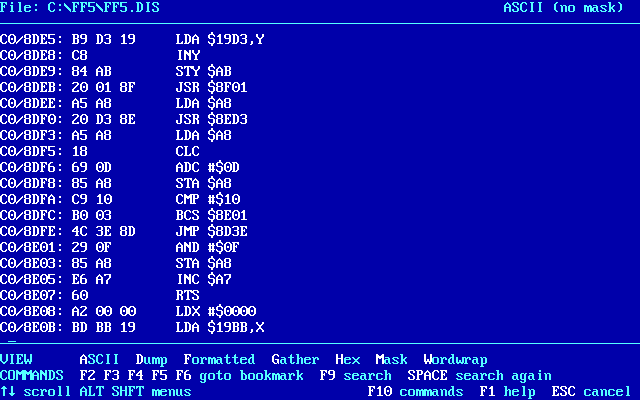Select the Gather view option
Viewport: 640px width, 400px height.
tap(295, 359)
